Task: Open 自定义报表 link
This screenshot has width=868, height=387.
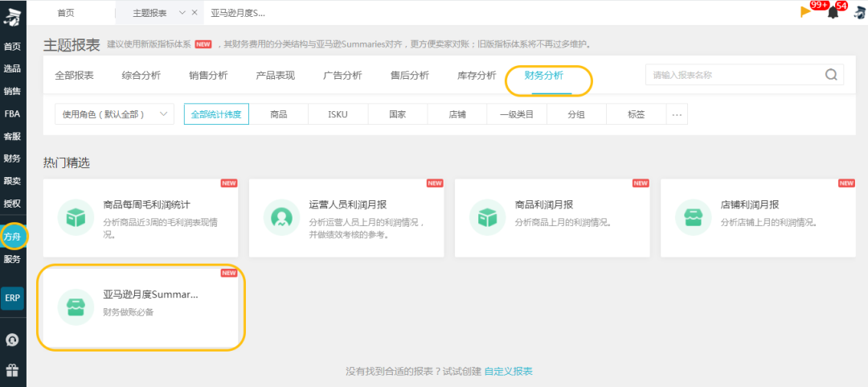Action: (x=508, y=371)
